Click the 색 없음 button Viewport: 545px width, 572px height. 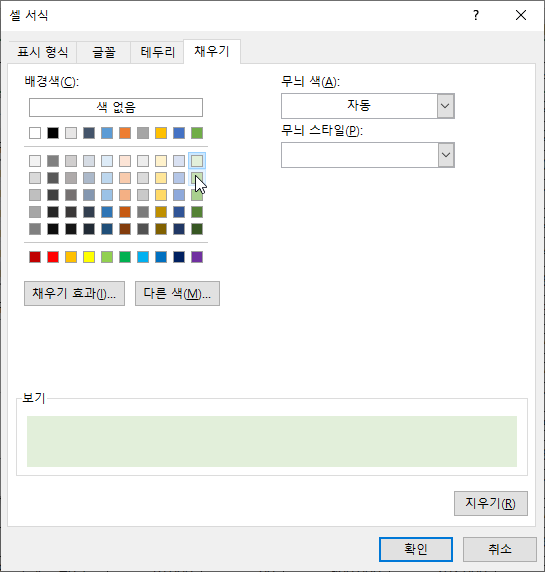116,107
